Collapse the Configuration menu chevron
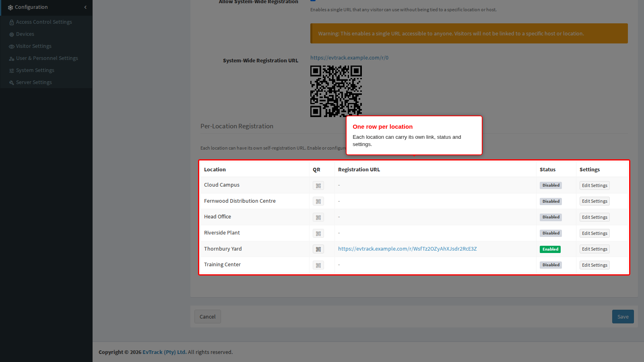644x362 pixels. click(85, 7)
